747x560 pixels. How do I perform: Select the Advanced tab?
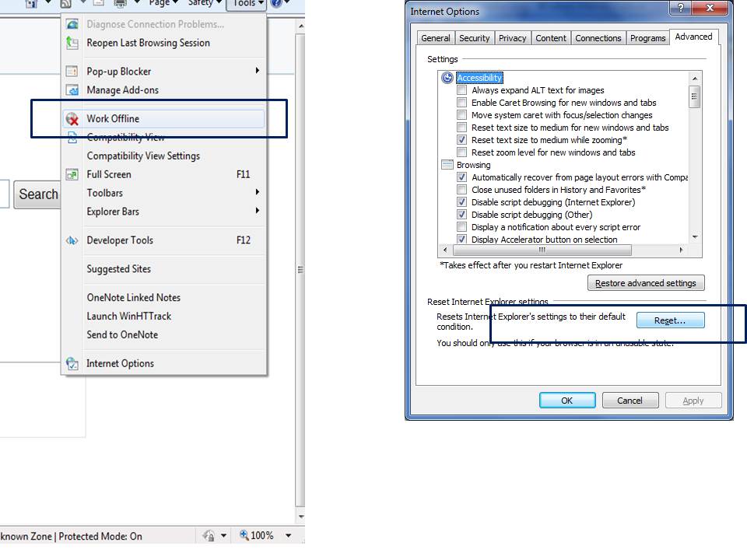point(693,37)
